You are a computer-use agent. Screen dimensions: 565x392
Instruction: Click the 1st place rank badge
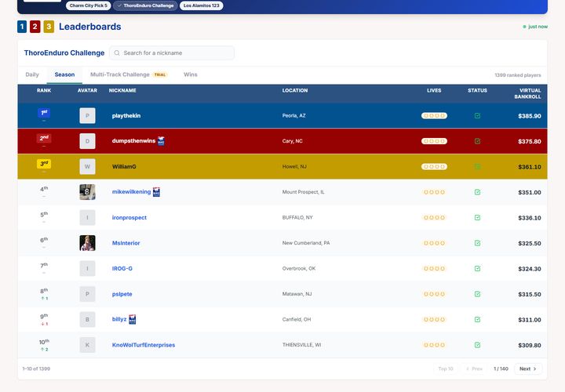pos(44,113)
